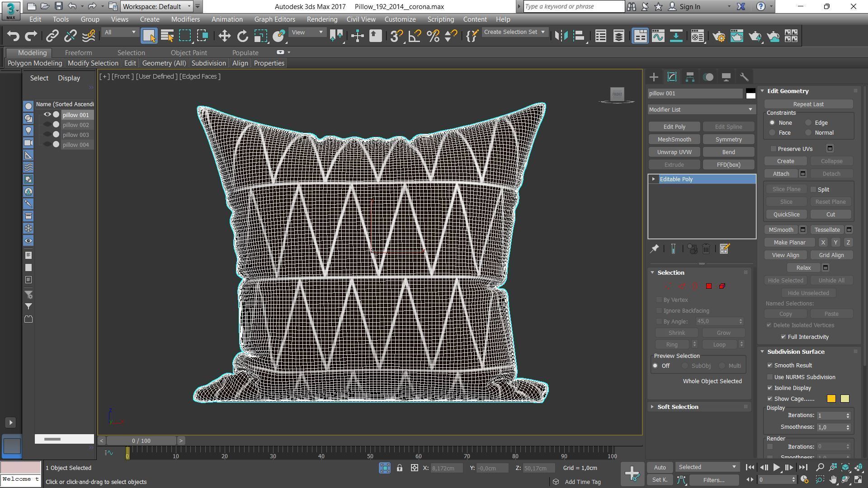Open the Workspace Default dropdown

pyautogui.click(x=156, y=7)
